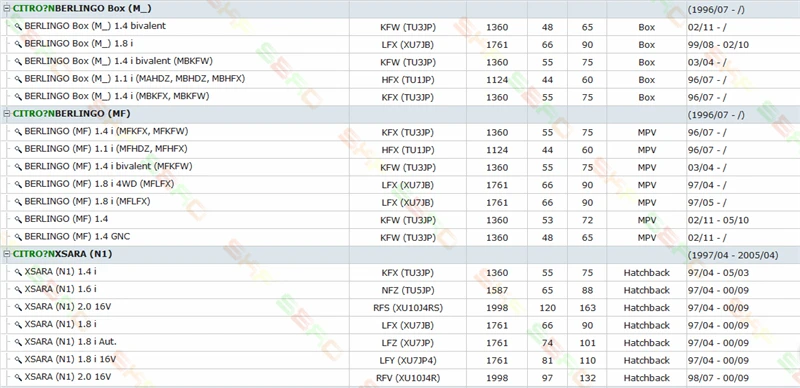Open magnifier for BERLINGO Box 1.4 i (MBKFX, MBKFW)
The width and height of the screenshot is (800, 388).
click(x=18, y=97)
